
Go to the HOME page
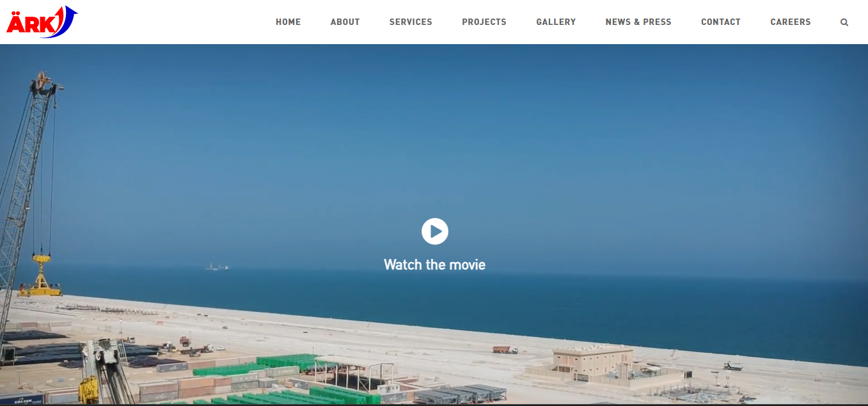click(288, 22)
